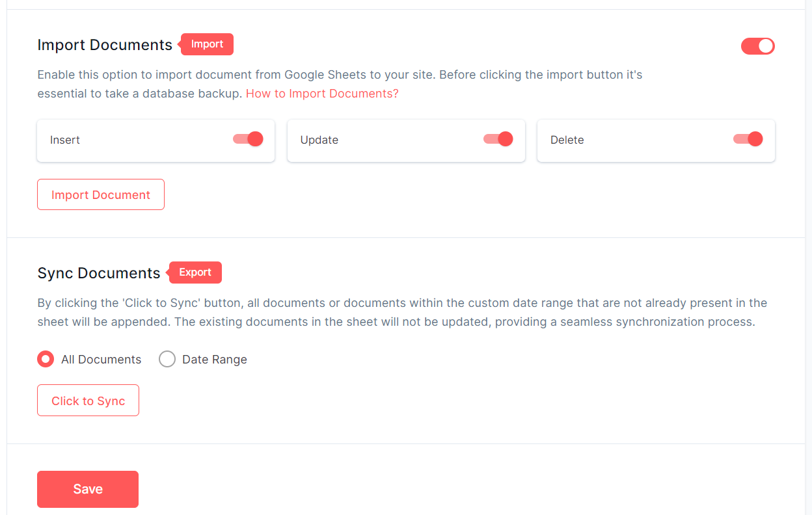This screenshot has width=812, height=515.
Task: Click the Import Document button
Action: coord(101,194)
